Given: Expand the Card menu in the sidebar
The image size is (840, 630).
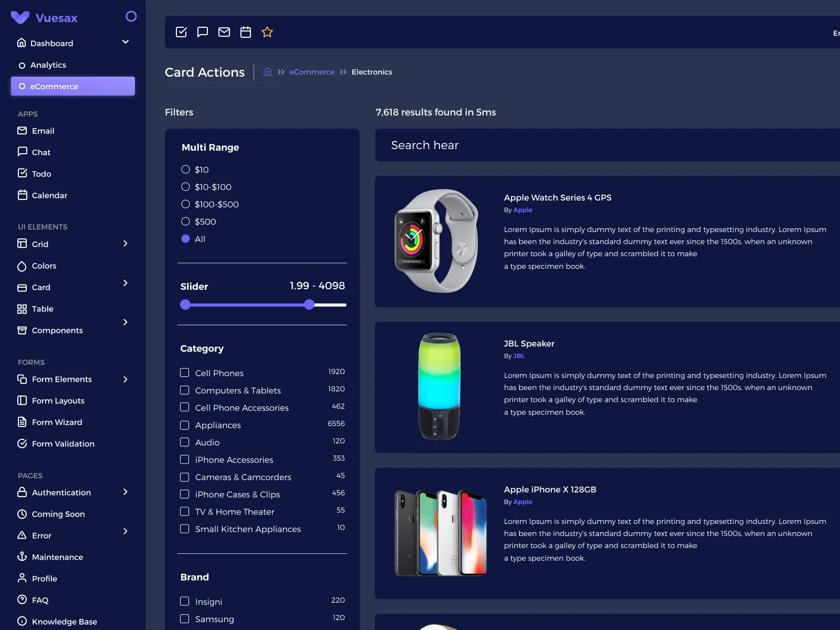Looking at the screenshot, I should tap(125, 283).
